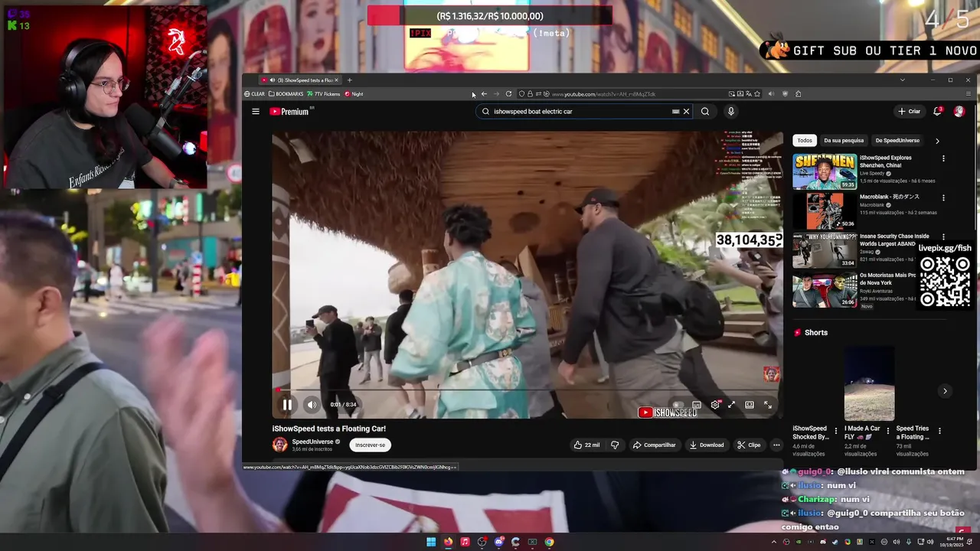Open the Night bookmark
Image resolution: width=980 pixels, height=551 pixels.
point(354,94)
